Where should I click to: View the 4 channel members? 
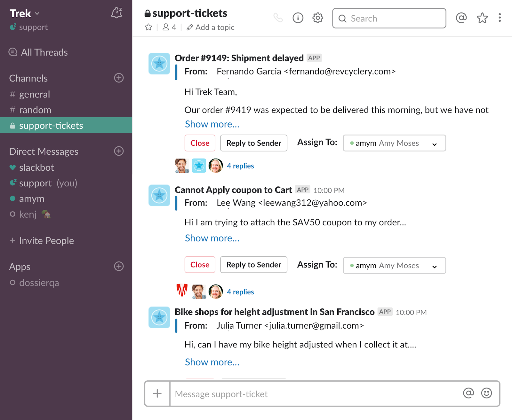point(169,27)
